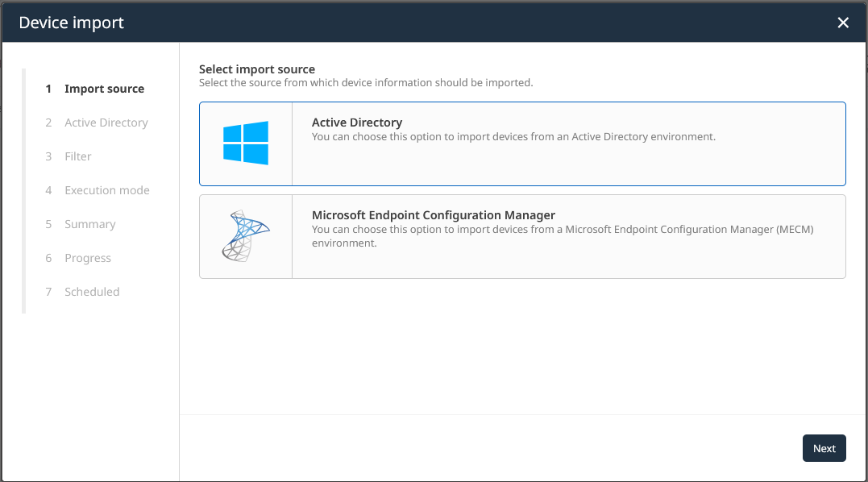This screenshot has height=482, width=868.
Task: Select the Import source step in sidebar
Action: (x=104, y=89)
